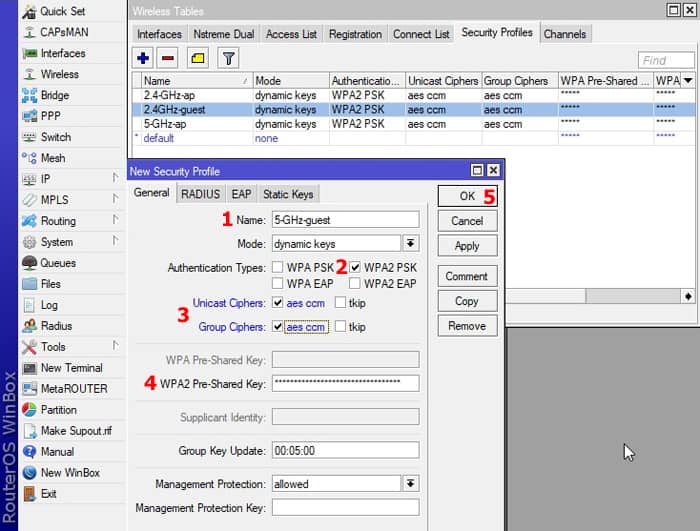Screen dimensions: 700x531
Task: Click the Remove button in dialog
Action: pos(467,326)
